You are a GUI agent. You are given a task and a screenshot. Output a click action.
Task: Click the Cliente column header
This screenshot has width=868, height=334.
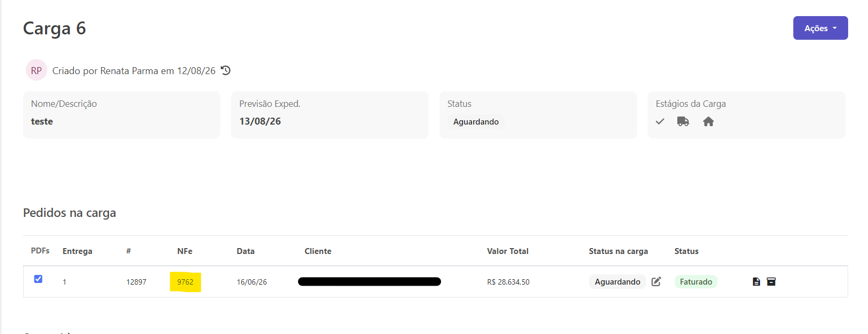click(x=318, y=251)
